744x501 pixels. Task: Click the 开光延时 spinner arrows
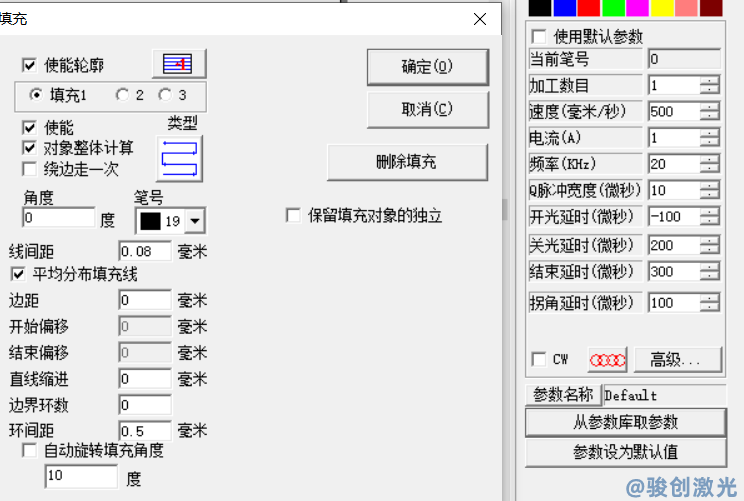pos(710,217)
